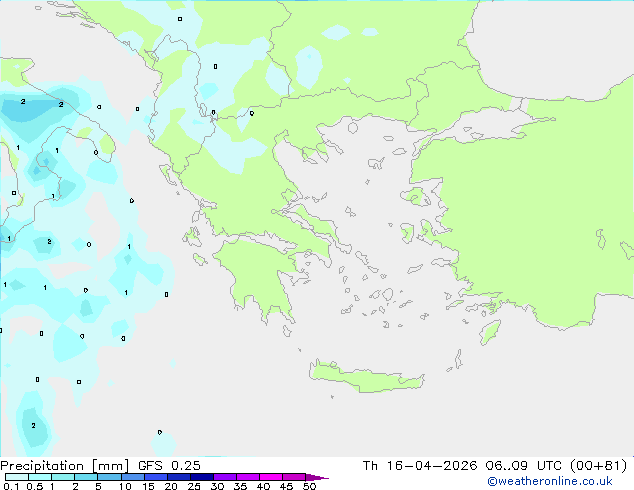Pick the legend swatch between 10 and 15
This screenshot has height=490, width=634.
tap(132, 477)
